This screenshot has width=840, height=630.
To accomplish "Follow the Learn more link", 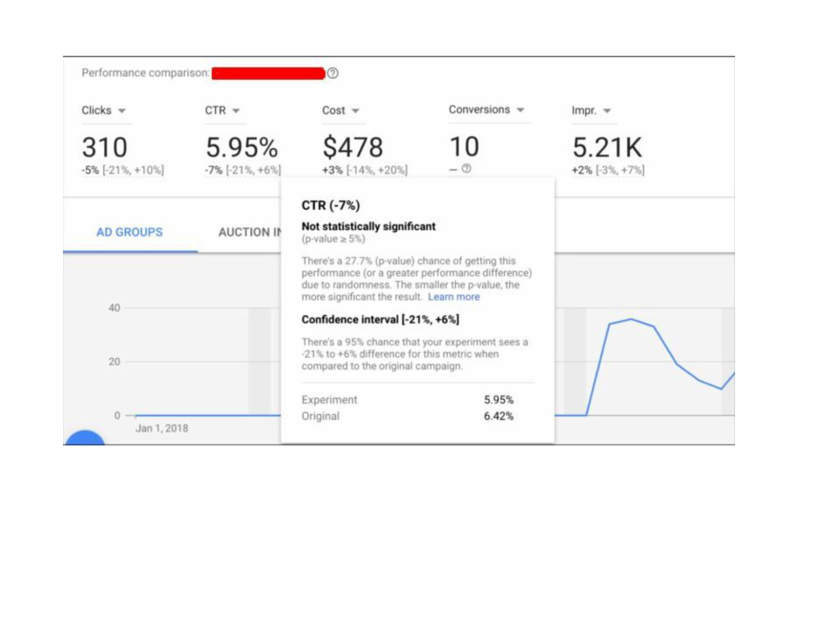I will pyautogui.click(x=454, y=297).
